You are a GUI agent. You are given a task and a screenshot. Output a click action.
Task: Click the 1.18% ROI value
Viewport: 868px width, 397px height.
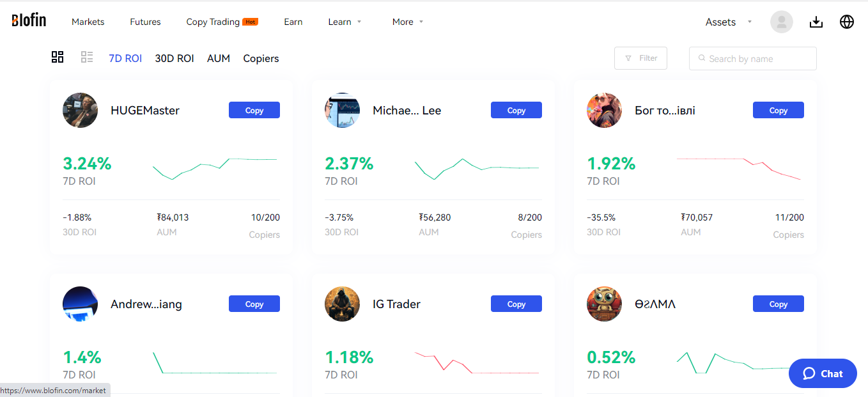[x=349, y=357]
